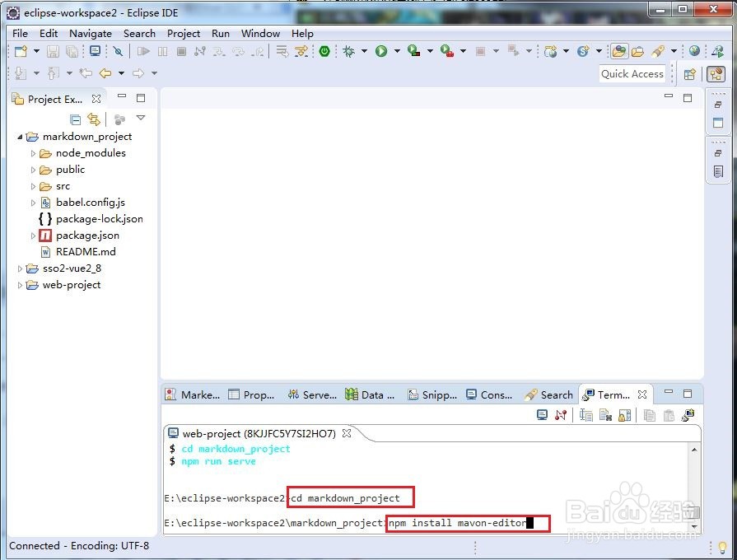Image resolution: width=737 pixels, height=560 pixels.
Task: Click the Open Type folder icon
Action: (x=619, y=51)
